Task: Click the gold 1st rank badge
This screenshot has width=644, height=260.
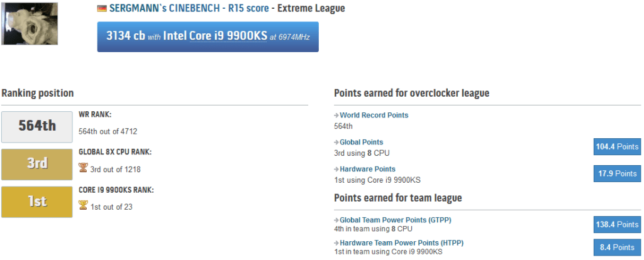Action: tap(37, 202)
